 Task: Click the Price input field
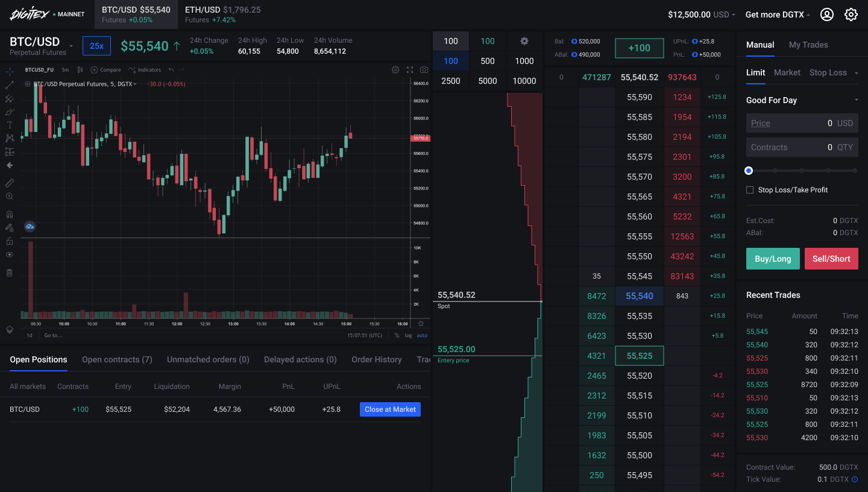(802, 122)
